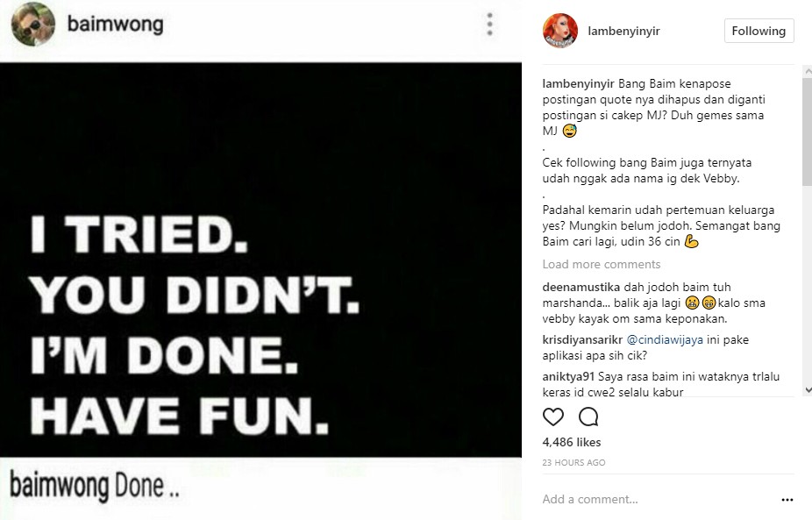Click the heart like icon
This screenshot has height=520, width=812.
coord(552,417)
